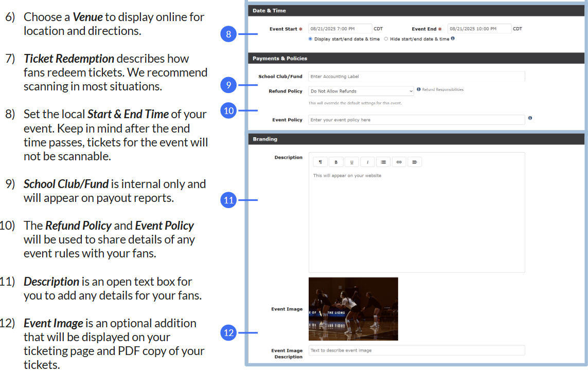This screenshot has width=588, height=373.
Task: Select Display start/end date & time
Action: pyautogui.click(x=310, y=39)
